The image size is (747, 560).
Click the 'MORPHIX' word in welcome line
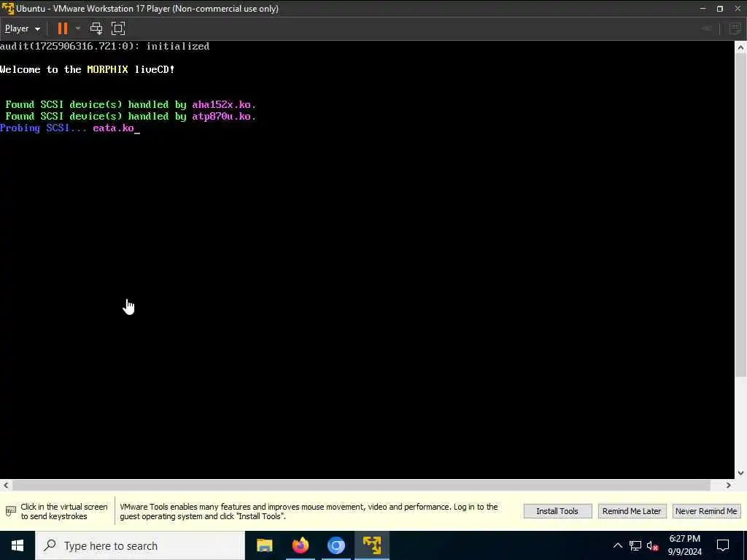[108, 69]
